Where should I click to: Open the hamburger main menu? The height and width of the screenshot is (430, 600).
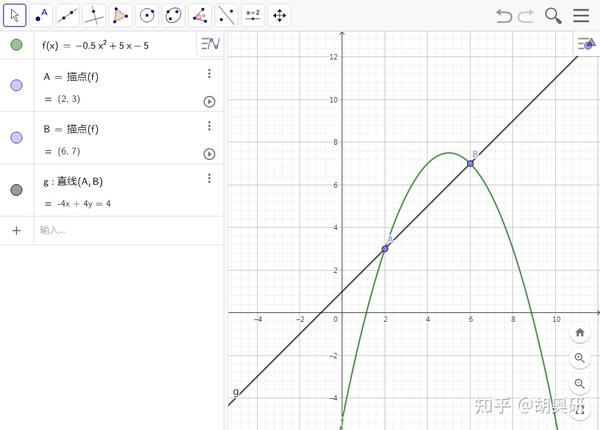[x=581, y=16]
